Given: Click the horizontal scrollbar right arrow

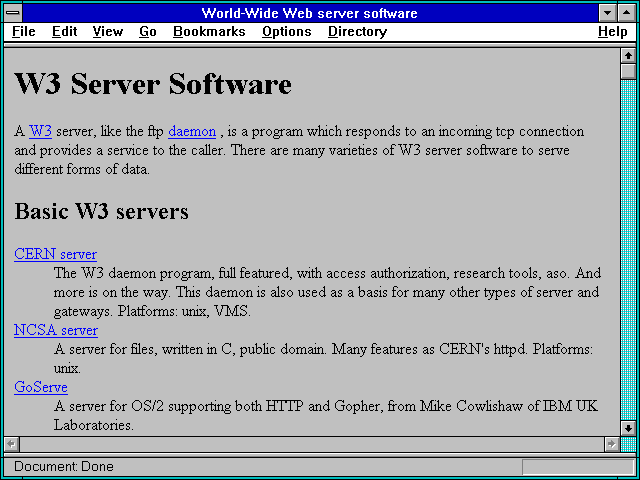Looking at the screenshot, I should coord(612,444).
